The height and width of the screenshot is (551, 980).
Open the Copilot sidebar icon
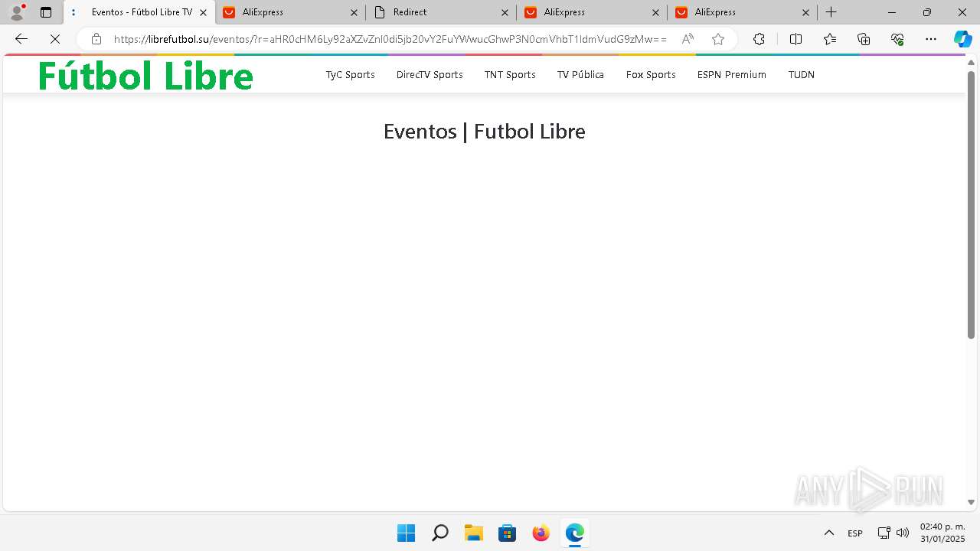pyautogui.click(x=962, y=39)
